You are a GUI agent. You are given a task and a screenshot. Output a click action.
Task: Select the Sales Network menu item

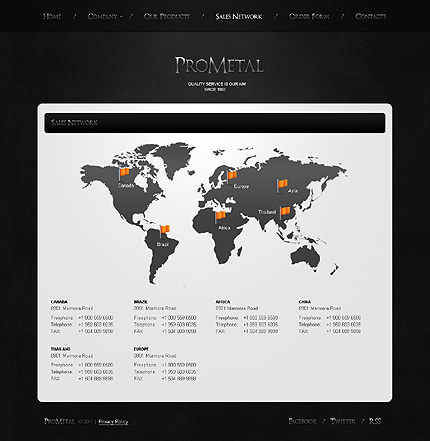coord(239,16)
